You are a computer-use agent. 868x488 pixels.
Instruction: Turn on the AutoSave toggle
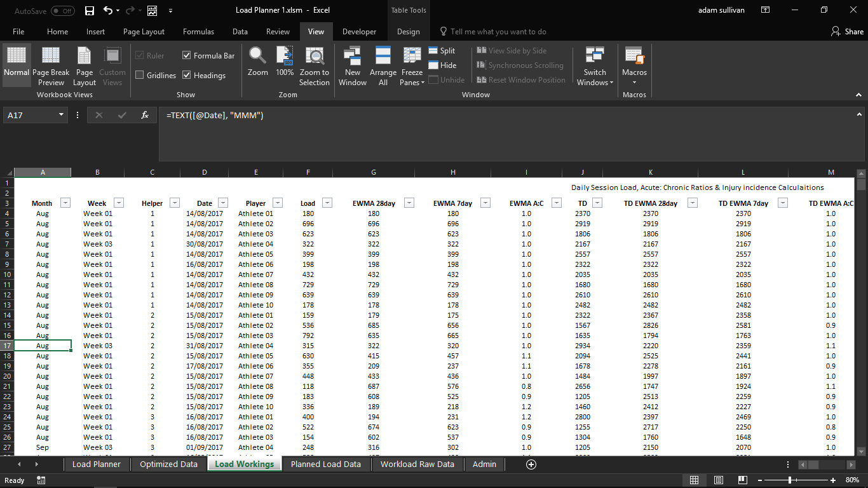(x=62, y=11)
